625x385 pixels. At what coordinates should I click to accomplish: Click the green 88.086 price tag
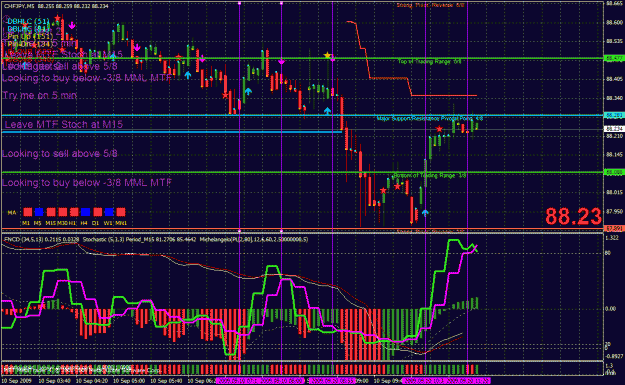614,172
